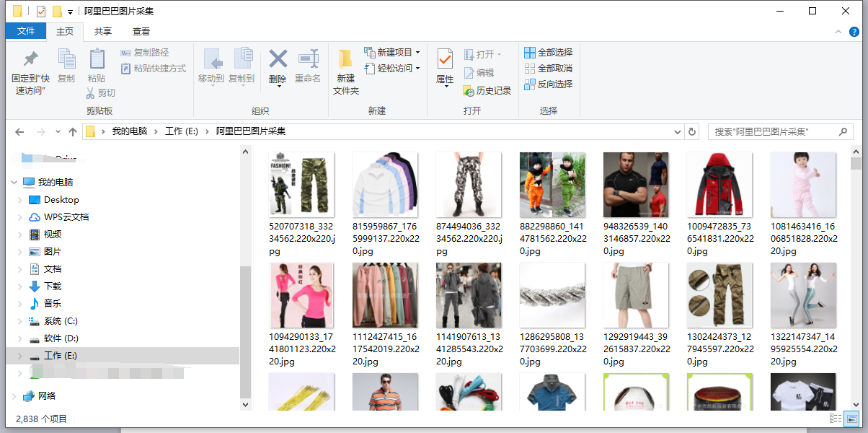Click the 剪切 scissors icon
Viewport: 868px width, 433px height.
91,93
